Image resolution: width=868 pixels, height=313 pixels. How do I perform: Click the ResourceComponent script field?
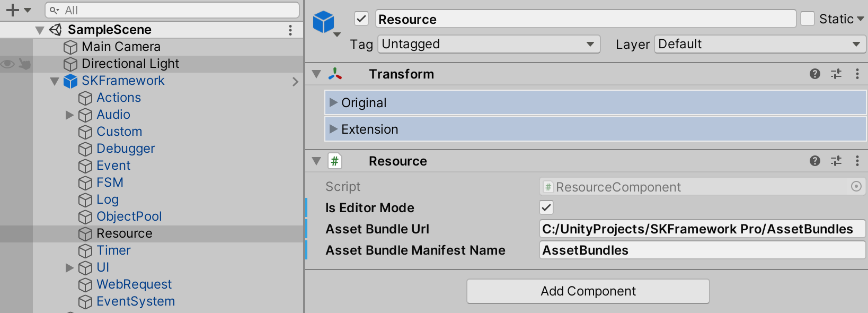(702, 187)
